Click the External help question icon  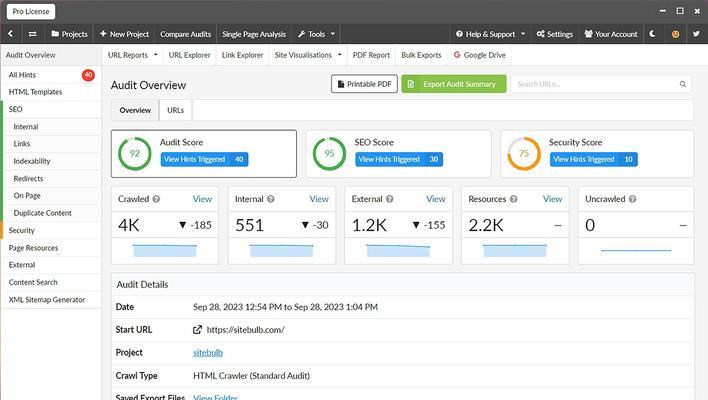point(389,199)
